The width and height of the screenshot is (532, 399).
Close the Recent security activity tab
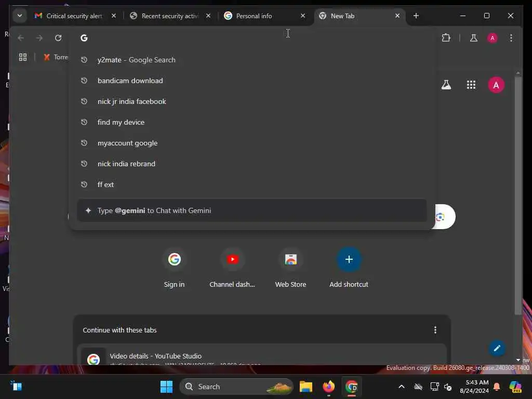coord(208,16)
